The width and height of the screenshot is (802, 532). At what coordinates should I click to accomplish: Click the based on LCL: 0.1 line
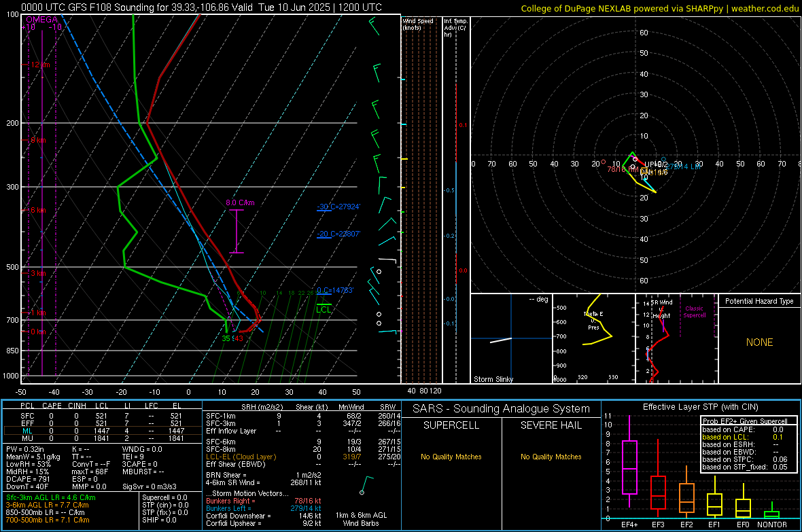pos(743,437)
